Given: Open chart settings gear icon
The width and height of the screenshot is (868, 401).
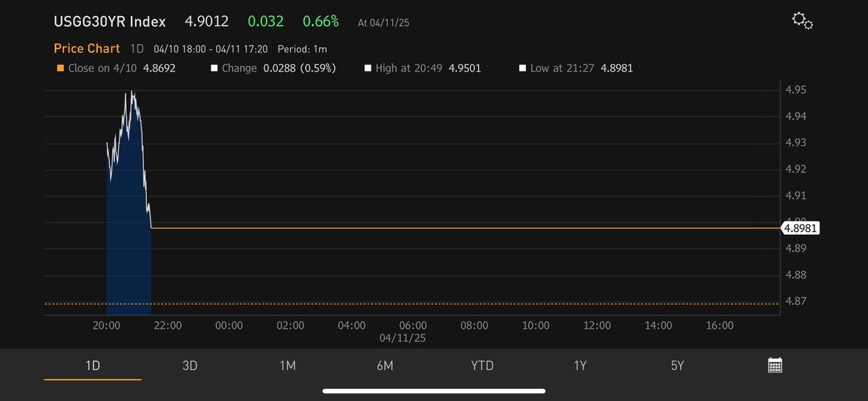Looking at the screenshot, I should [802, 21].
